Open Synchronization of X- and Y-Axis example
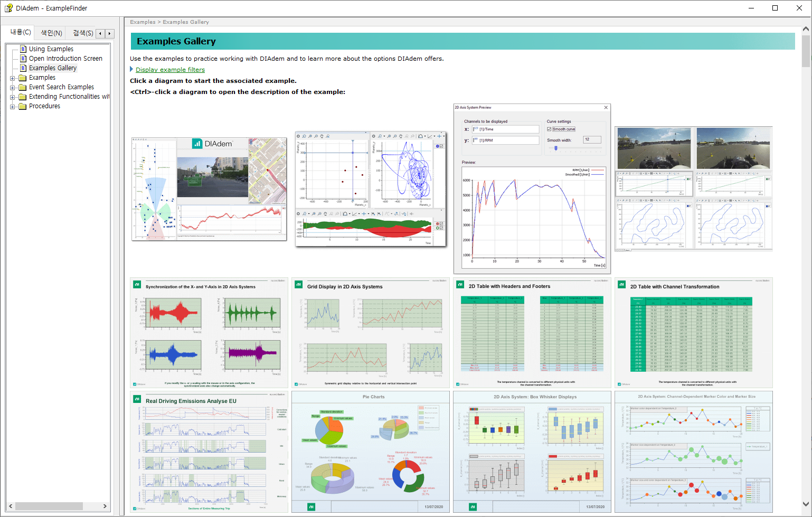Image resolution: width=812 pixels, height=517 pixels. click(209, 333)
